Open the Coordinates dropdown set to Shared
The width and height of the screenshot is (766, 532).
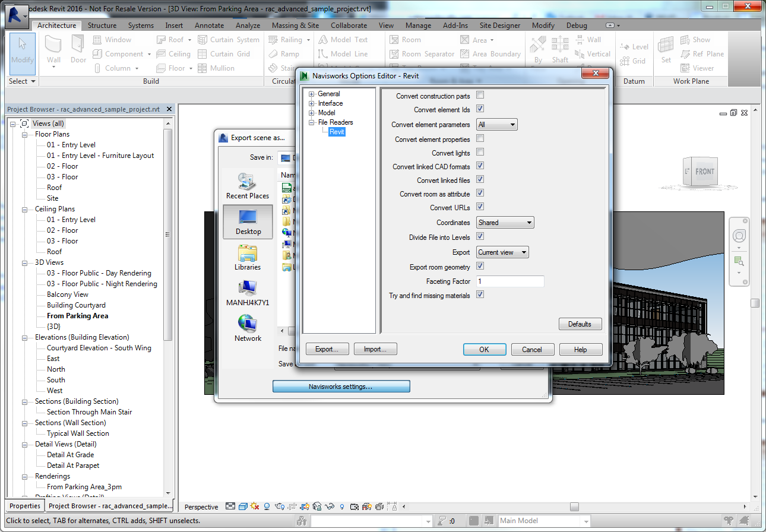pyautogui.click(x=505, y=222)
